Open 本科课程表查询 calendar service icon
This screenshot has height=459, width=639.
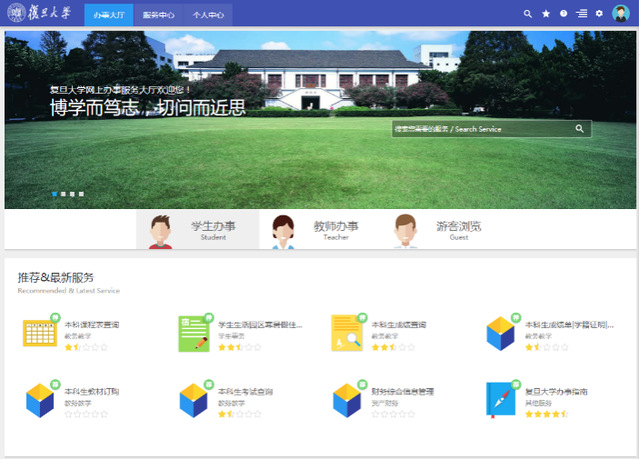pyautogui.click(x=39, y=333)
